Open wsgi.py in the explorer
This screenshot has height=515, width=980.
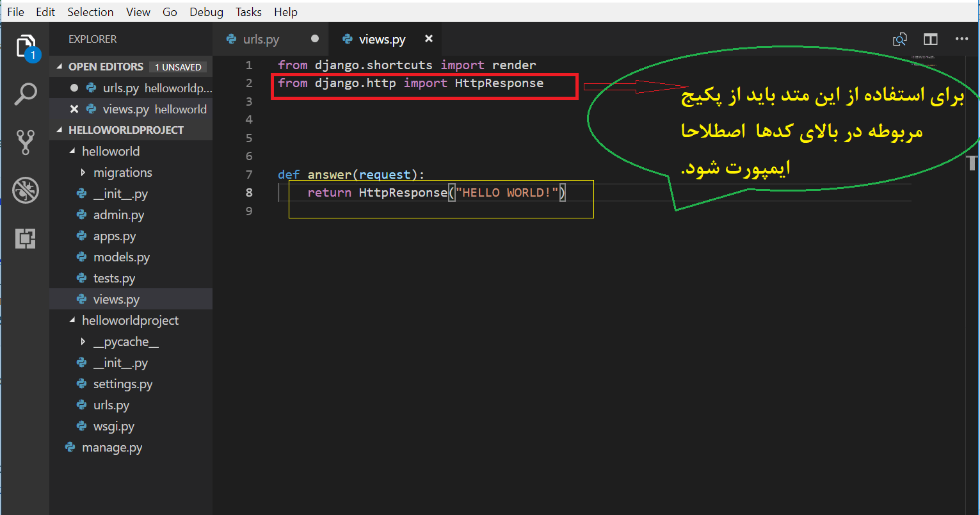[131, 427]
